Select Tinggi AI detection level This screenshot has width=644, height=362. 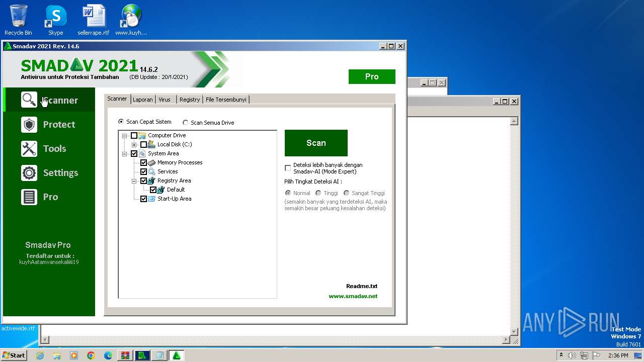point(318,193)
